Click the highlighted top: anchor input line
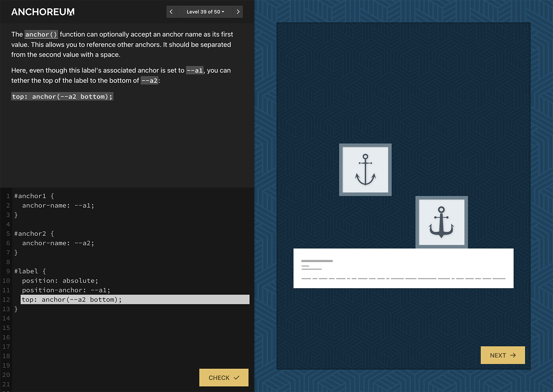This screenshot has width=553, height=392. click(x=135, y=300)
